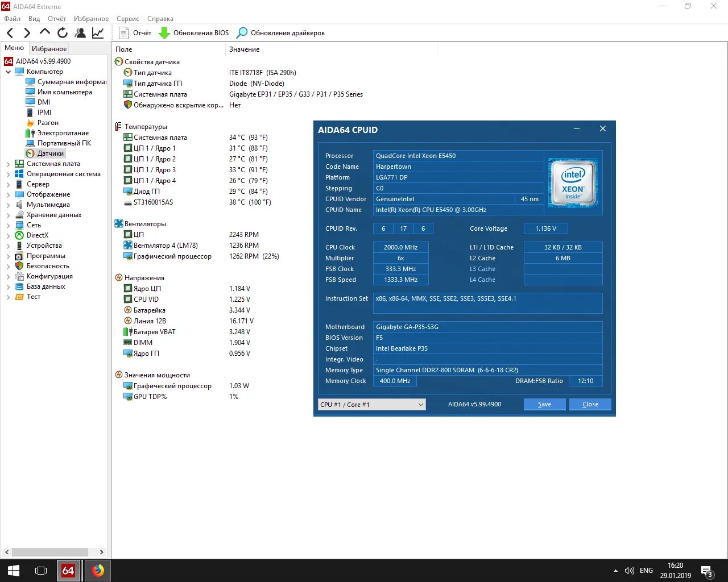The image size is (728, 582).
Task: Open Обновления BIOS from toolbar
Action: click(193, 33)
